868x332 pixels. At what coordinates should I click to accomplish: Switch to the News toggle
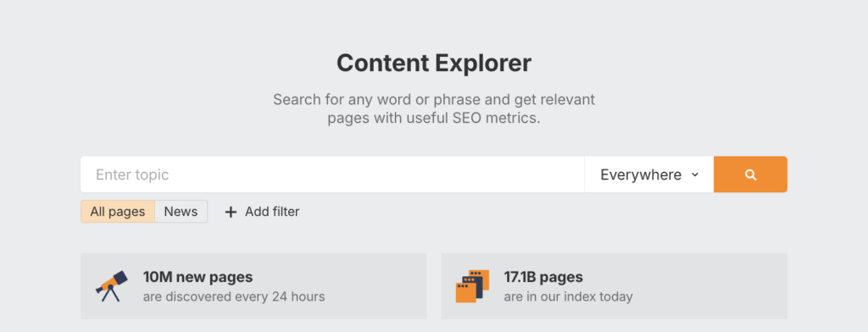tap(181, 212)
